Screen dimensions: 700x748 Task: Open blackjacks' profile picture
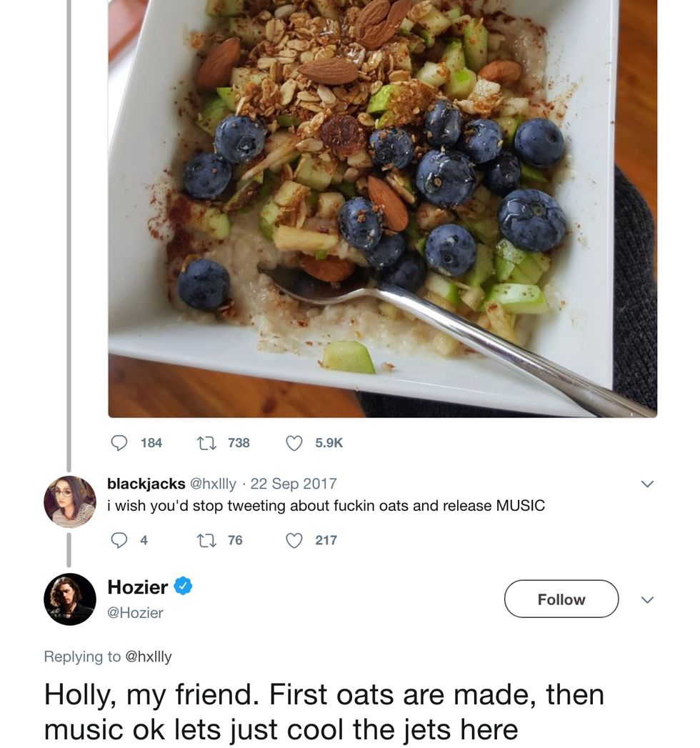[70, 502]
